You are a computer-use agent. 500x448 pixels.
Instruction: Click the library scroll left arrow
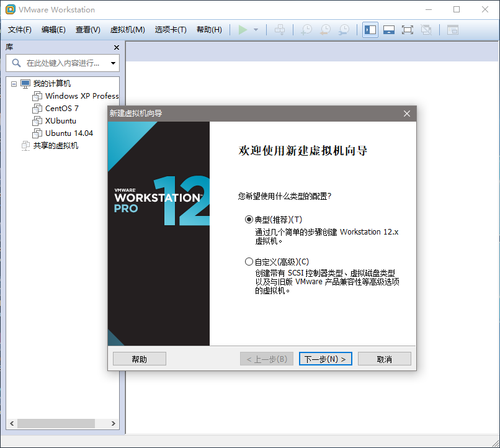[x=12, y=423]
